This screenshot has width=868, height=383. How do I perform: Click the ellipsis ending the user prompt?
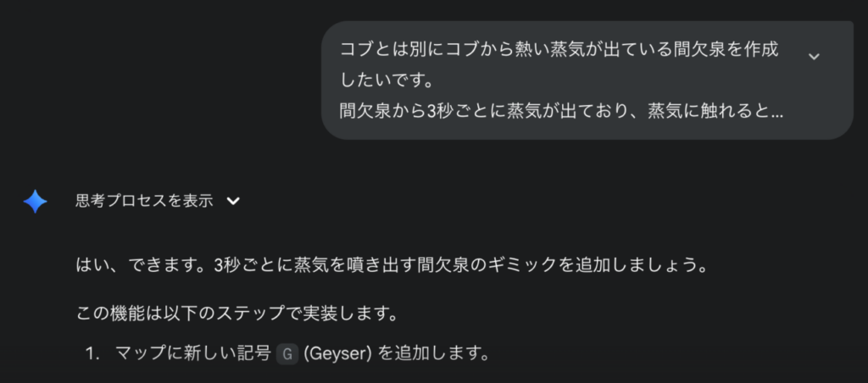[776, 113]
